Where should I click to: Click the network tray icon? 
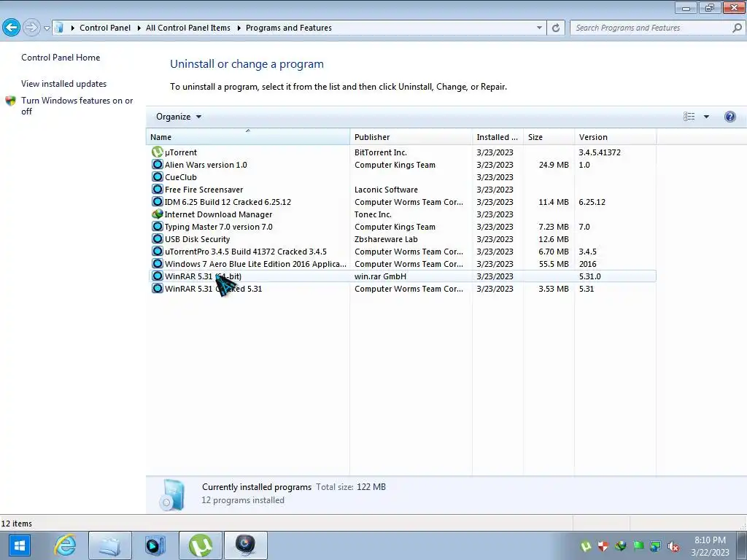[x=656, y=547]
